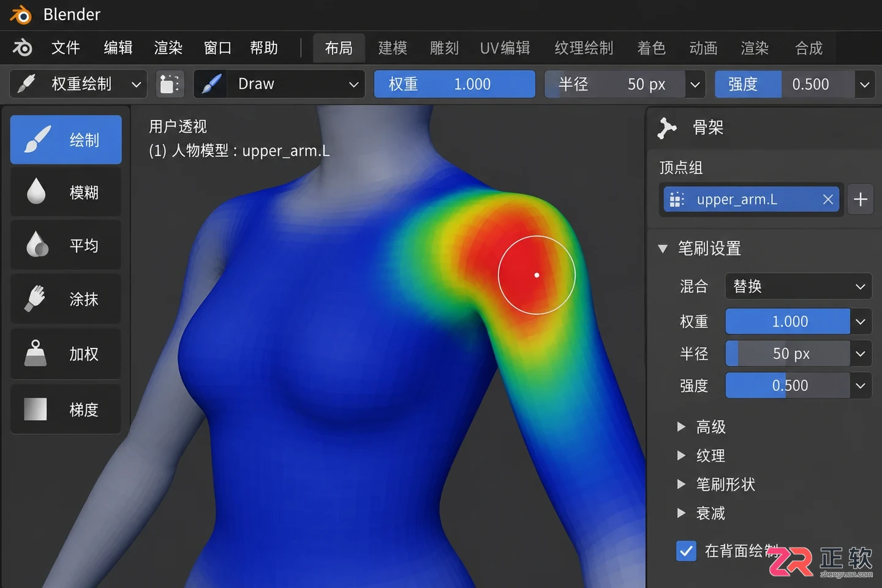Expand the 笔刷形状 section

click(681, 484)
